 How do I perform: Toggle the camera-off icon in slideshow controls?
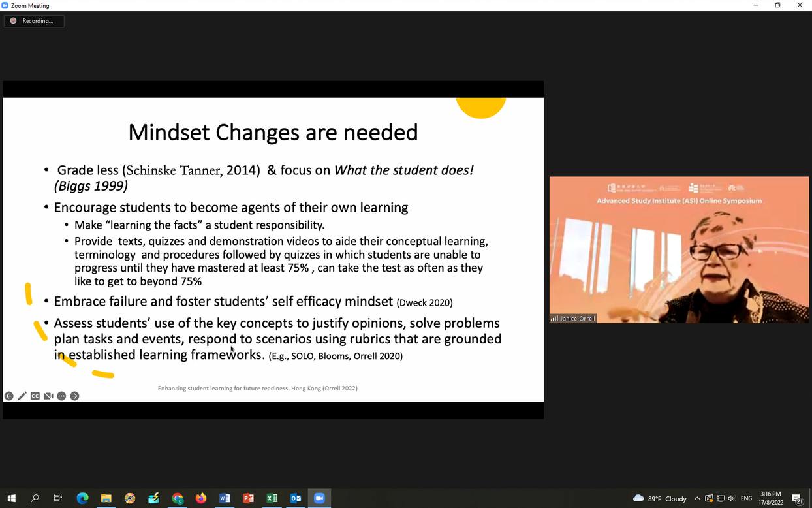point(48,396)
